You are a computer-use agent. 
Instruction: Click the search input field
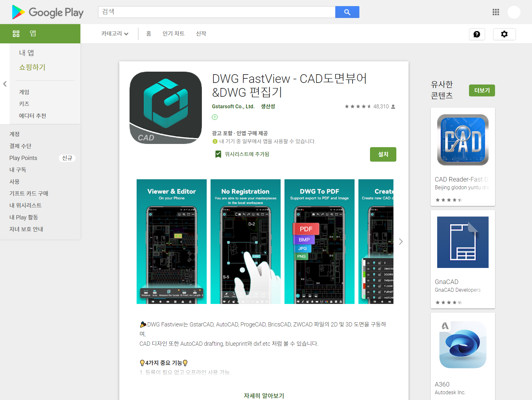(x=217, y=12)
